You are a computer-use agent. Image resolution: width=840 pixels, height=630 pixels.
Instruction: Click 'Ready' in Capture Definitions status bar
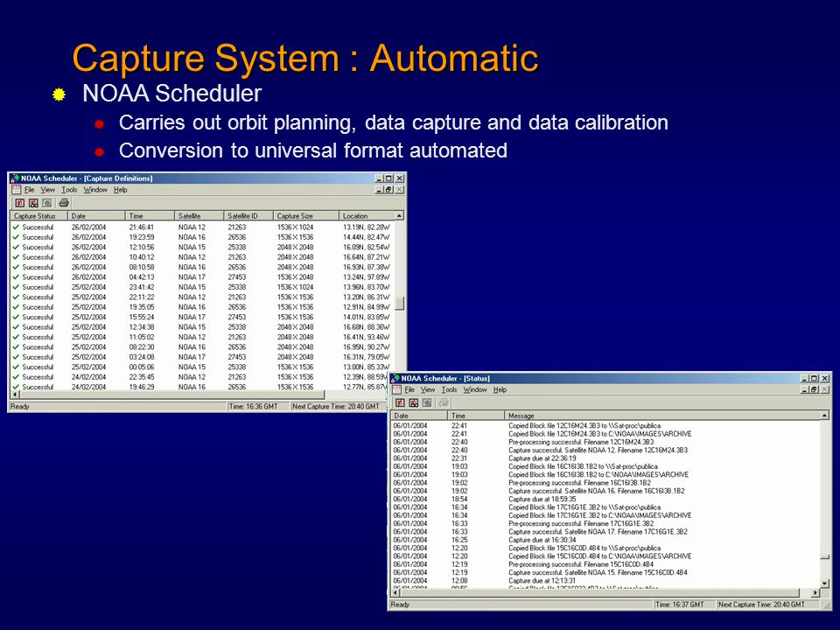[x=20, y=407]
